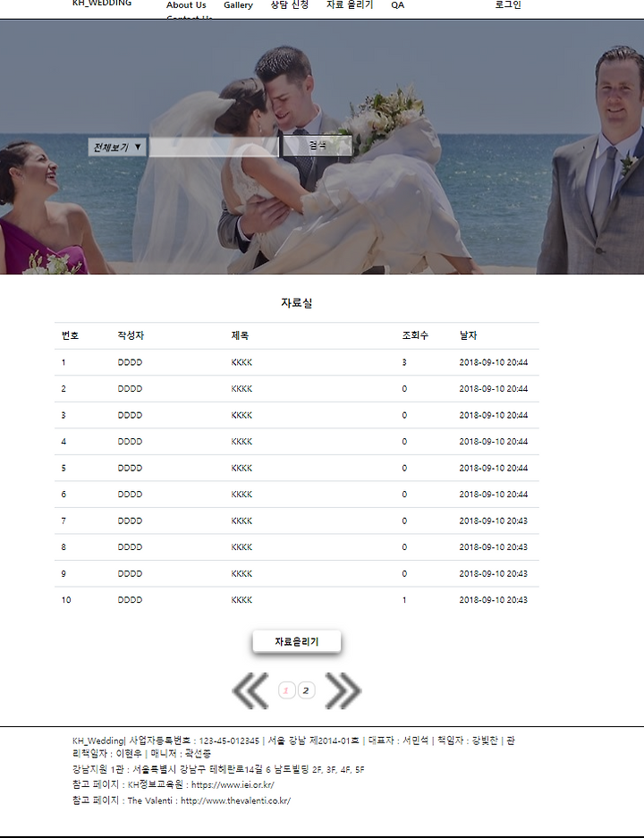Image resolution: width=644 pixels, height=838 pixels.
Task: Click author DDDD in row 5
Action: pyautogui.click(x=130, y=468)
